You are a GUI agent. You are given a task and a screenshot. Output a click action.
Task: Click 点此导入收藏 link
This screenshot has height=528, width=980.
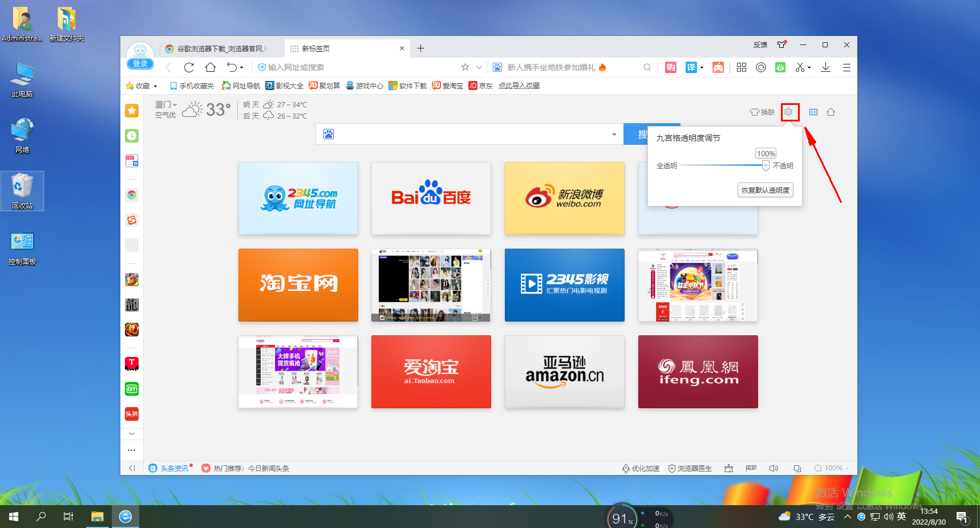pyautogui.click(x=519, y=86)
